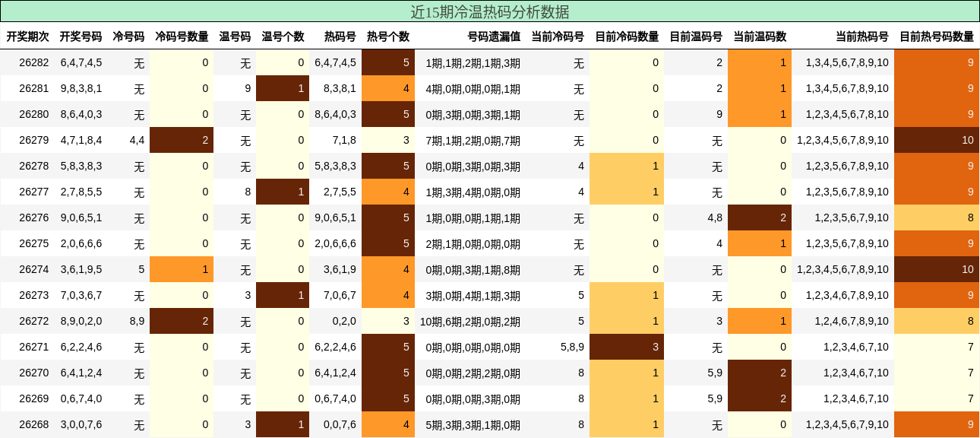Click hot count 4 in row 26273
Viewport: 980px width, 438px height.
388,295
